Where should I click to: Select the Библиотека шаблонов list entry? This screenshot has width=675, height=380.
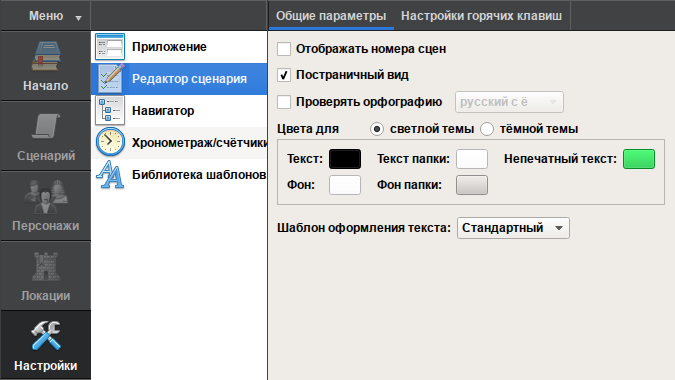tap(179, 174)
